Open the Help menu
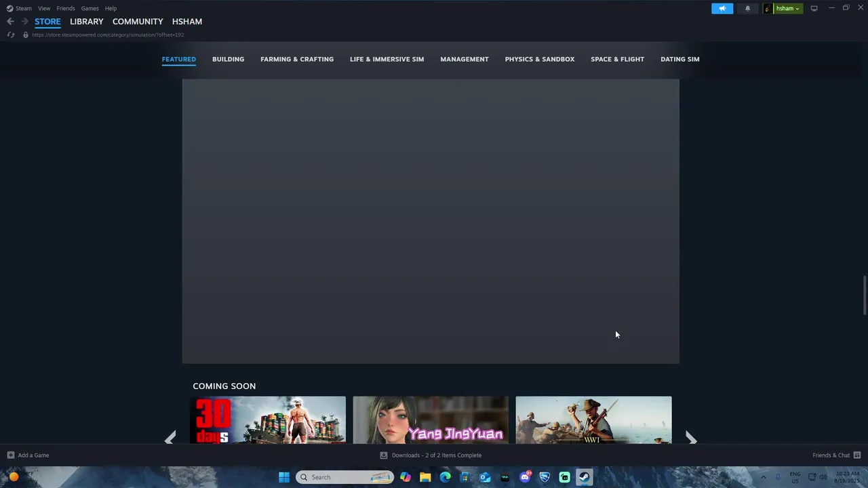This screenshot has height=488, width=868. pyautogui.click(x=111, y=8)
